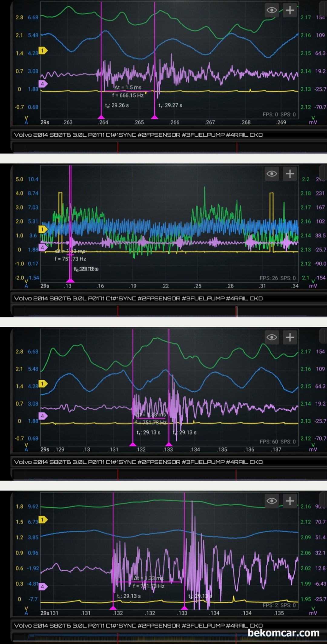Image resolution: width=327 pixels, height=644 pixels.
Task: Select yellow channel 1 marker in FPS: 26 chart
Action: pos(43,229)
